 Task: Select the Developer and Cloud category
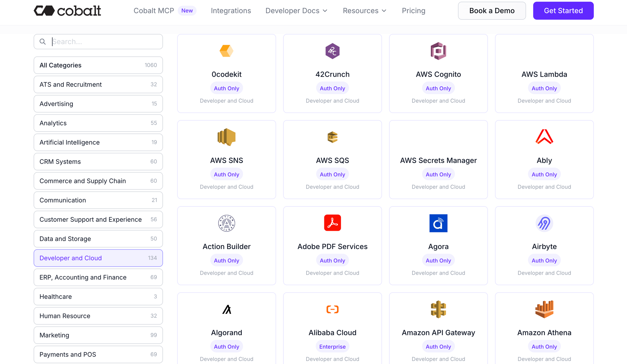98,258
